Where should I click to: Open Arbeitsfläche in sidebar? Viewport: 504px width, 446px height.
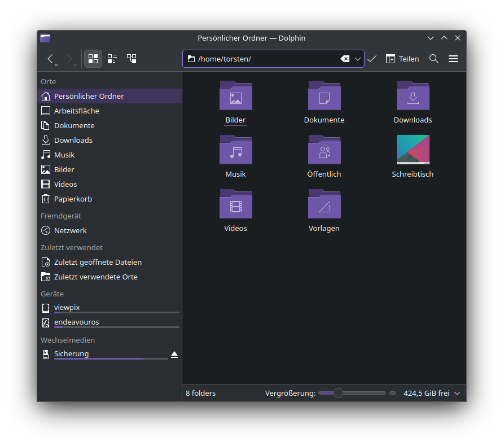coord(109,111)
